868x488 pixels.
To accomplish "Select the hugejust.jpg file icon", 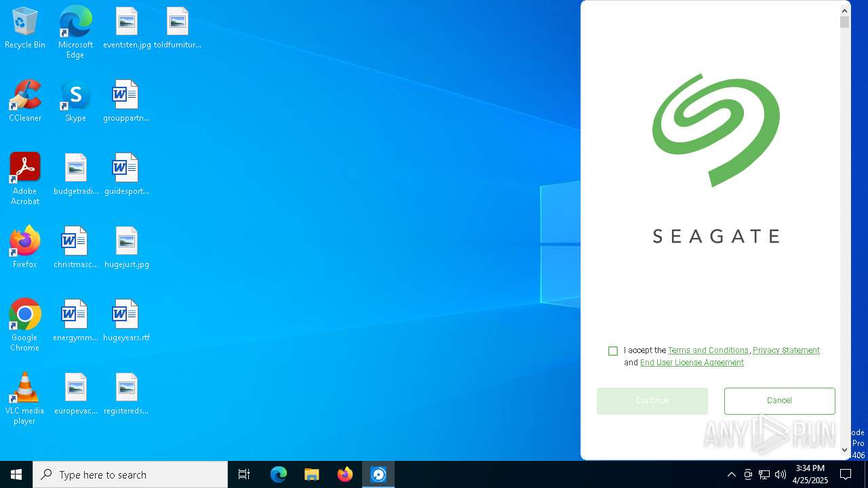I will tap(127, 248).
